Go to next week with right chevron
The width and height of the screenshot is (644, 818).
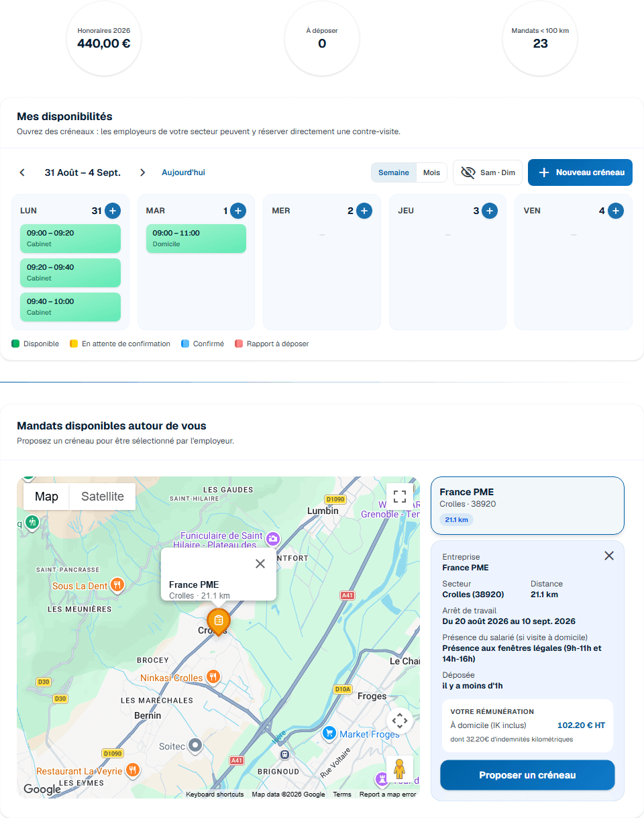click(142, 172)
